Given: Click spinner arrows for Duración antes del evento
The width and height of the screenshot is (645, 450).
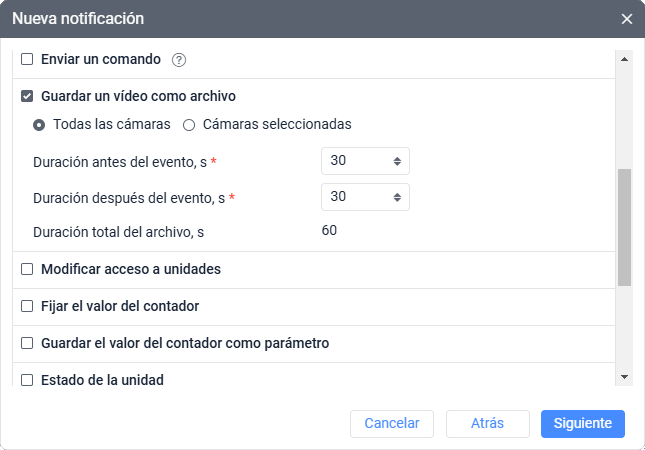Looking at the screenshot, I should [397, 161].
